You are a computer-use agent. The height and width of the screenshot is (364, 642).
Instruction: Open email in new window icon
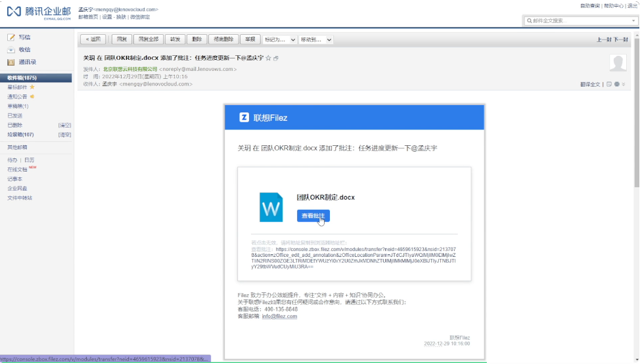pyautogui.click(x=277, y=58)
